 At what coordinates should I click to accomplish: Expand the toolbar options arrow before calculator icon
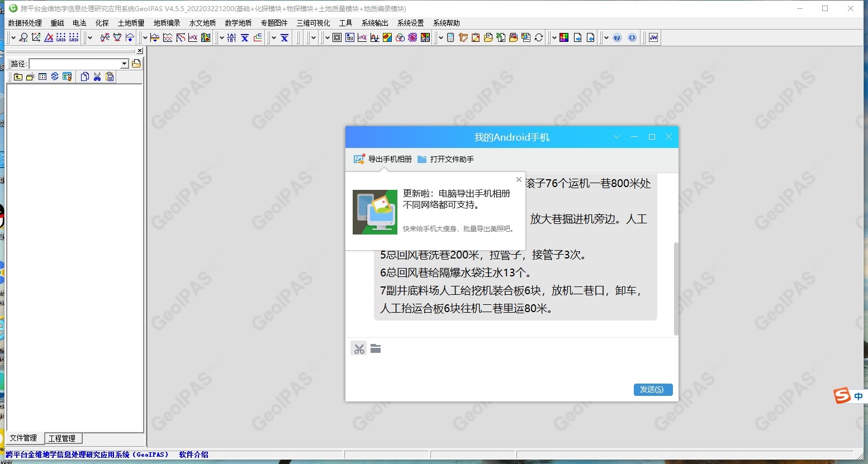441,37
